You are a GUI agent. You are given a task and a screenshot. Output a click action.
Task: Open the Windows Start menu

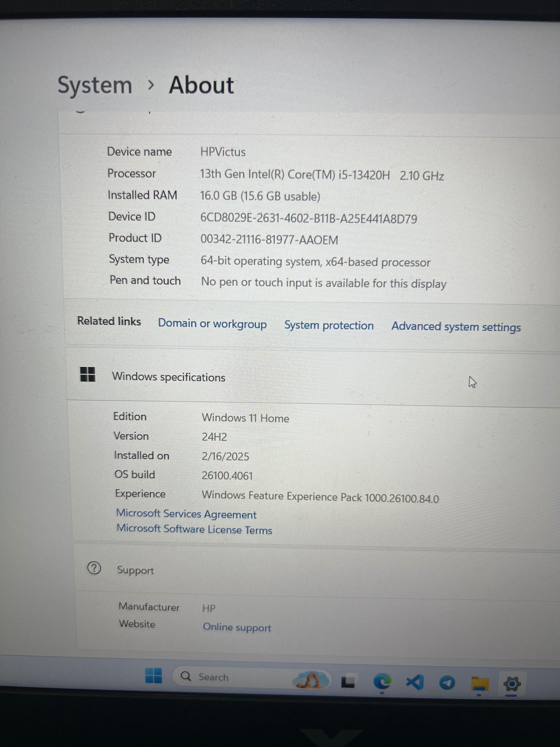154,675
